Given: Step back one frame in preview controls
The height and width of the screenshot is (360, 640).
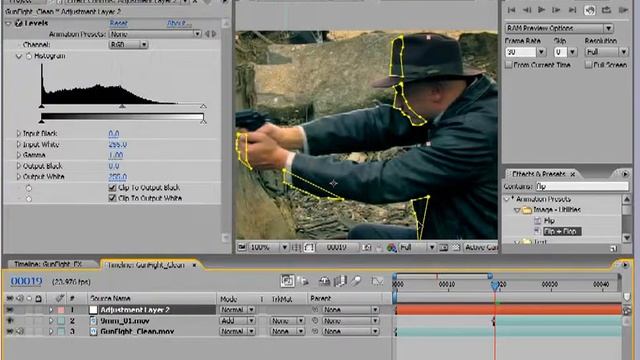Looking at the screenshot, I should pos(527,10).
